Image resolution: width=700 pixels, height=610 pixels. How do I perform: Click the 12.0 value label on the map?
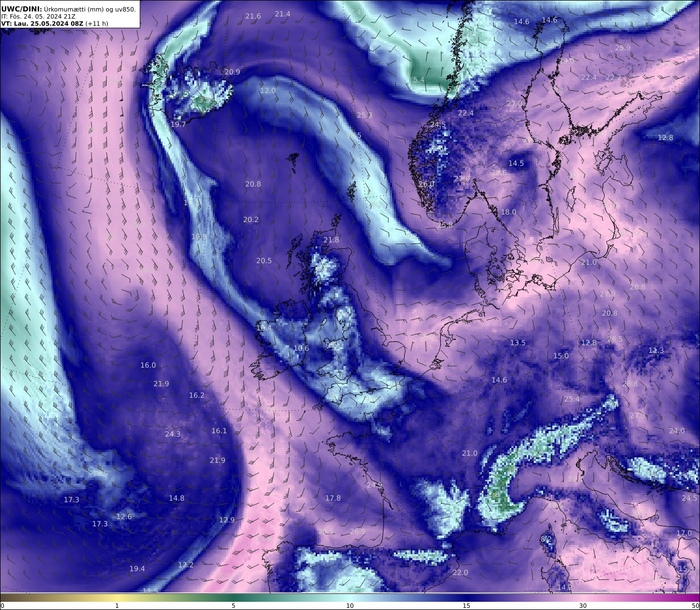coord(268,91)
